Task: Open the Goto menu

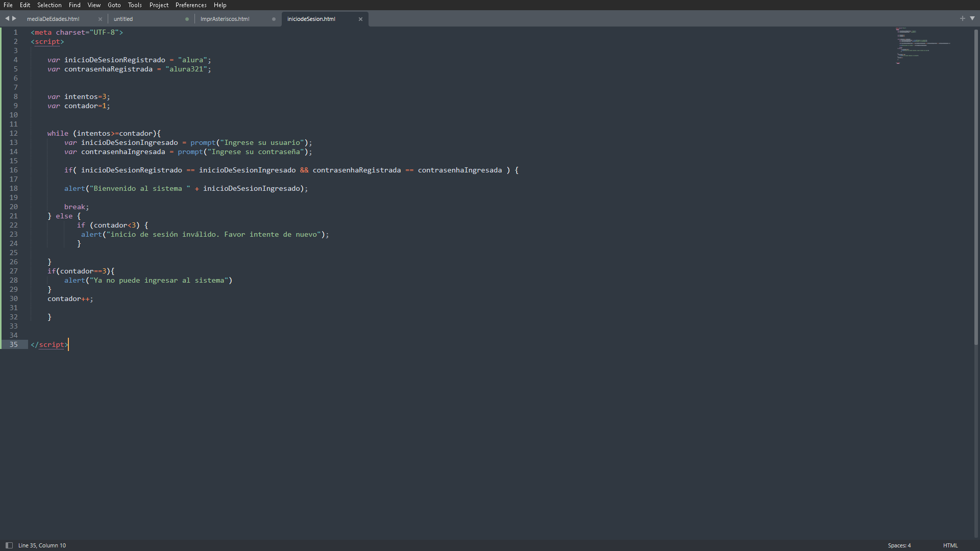Action: (x=114, y=5)
